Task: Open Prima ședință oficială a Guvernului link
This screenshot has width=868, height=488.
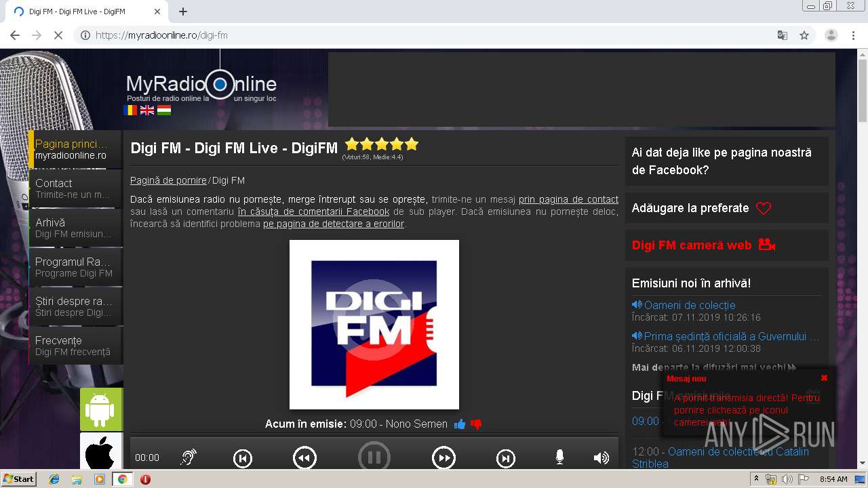Action: (x=731, y=336)
